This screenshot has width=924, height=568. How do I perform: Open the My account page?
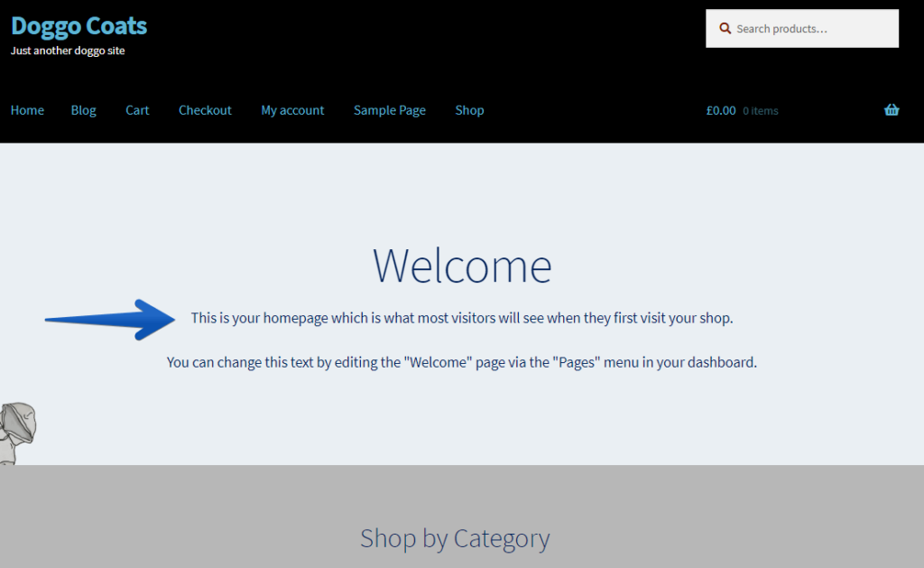292,109
